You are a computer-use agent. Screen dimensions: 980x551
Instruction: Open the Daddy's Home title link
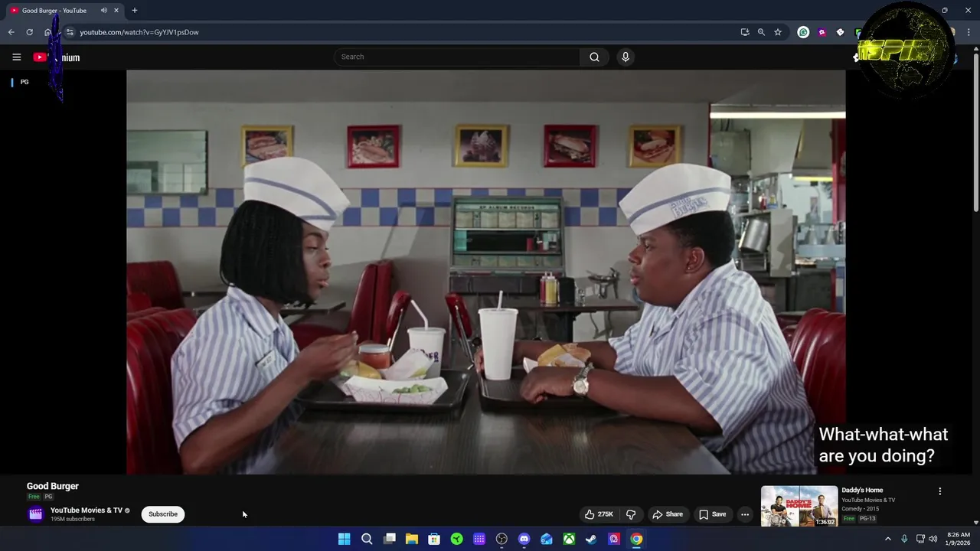862,491
